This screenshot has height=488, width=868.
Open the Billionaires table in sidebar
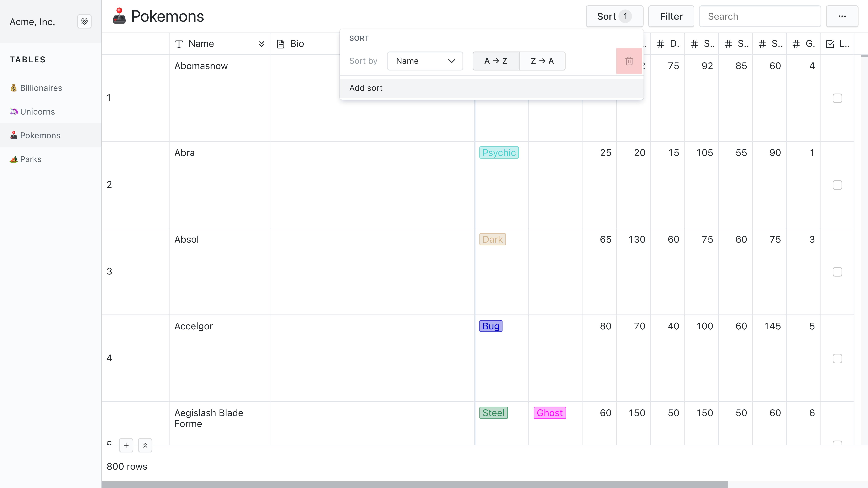tap(41, 88)
